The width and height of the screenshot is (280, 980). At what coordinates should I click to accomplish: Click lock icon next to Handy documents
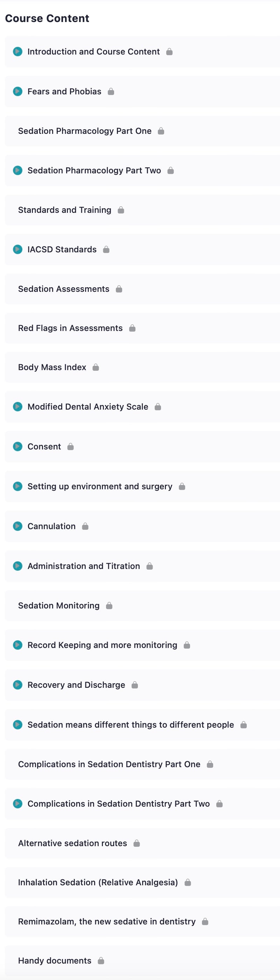pos(101,960)
